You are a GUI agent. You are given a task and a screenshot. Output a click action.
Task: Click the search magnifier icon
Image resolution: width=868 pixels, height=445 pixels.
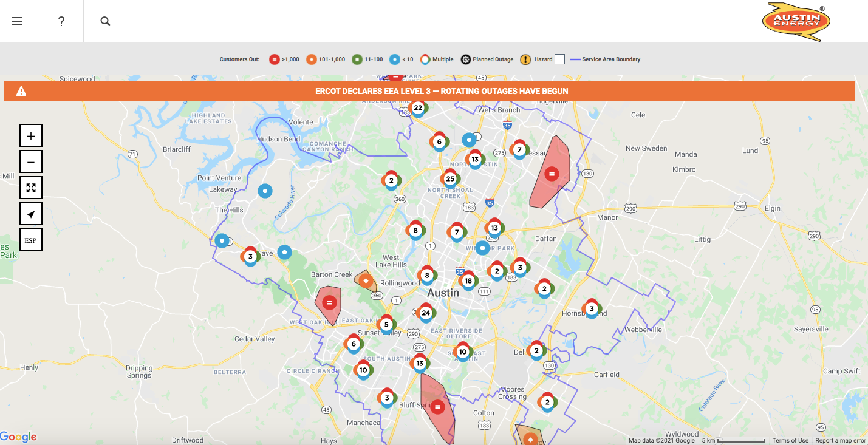tap(105, 21)
